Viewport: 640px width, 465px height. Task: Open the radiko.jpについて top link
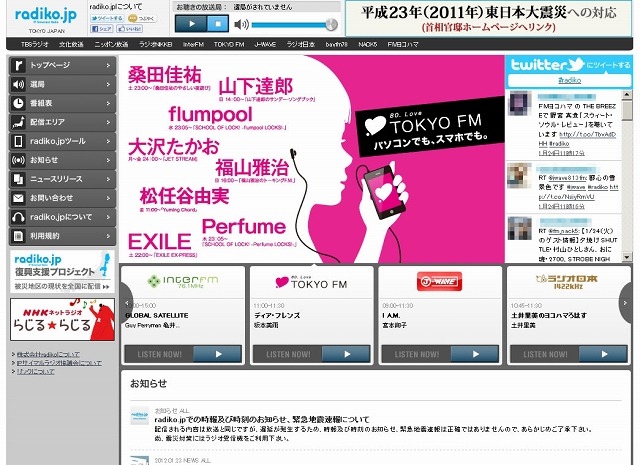[x=116, y=7]
